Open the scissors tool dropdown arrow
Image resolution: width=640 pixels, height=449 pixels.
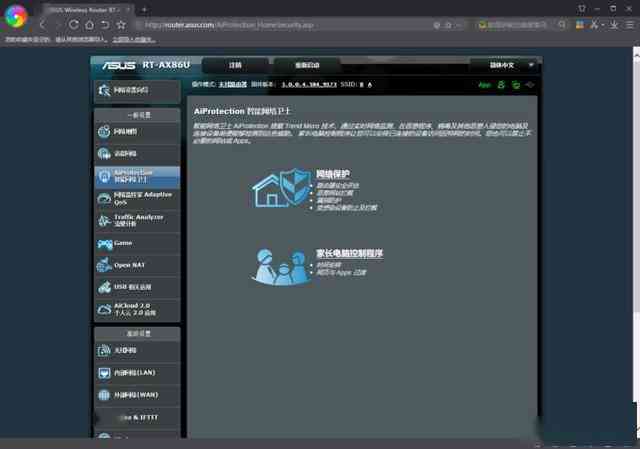[x=602, y=25]
